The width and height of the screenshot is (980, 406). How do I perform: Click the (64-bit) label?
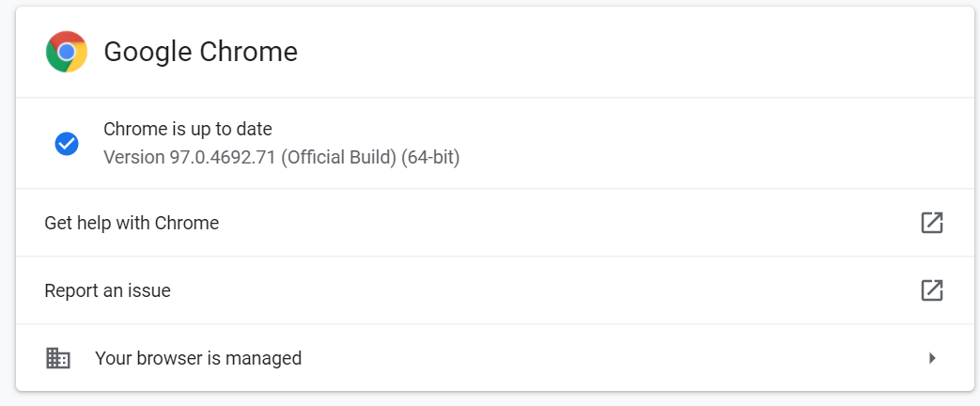click(x=430, y=158)
